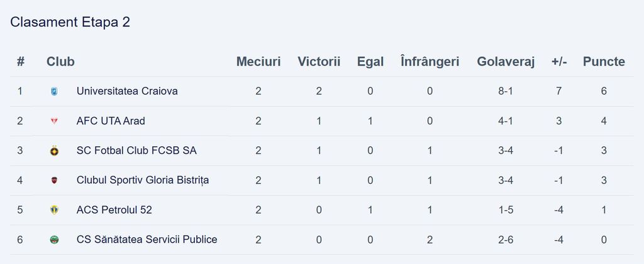Select the ACS Petrolul 52 team name

114,210
